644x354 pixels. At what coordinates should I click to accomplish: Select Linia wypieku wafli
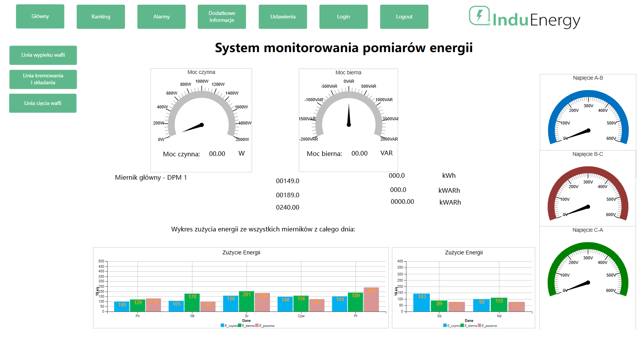(43, 55)
